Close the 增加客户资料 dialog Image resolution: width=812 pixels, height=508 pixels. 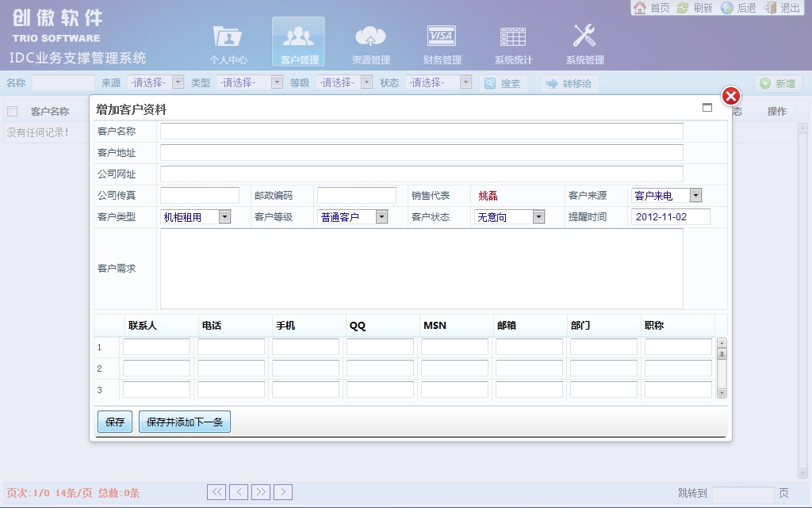730,96
